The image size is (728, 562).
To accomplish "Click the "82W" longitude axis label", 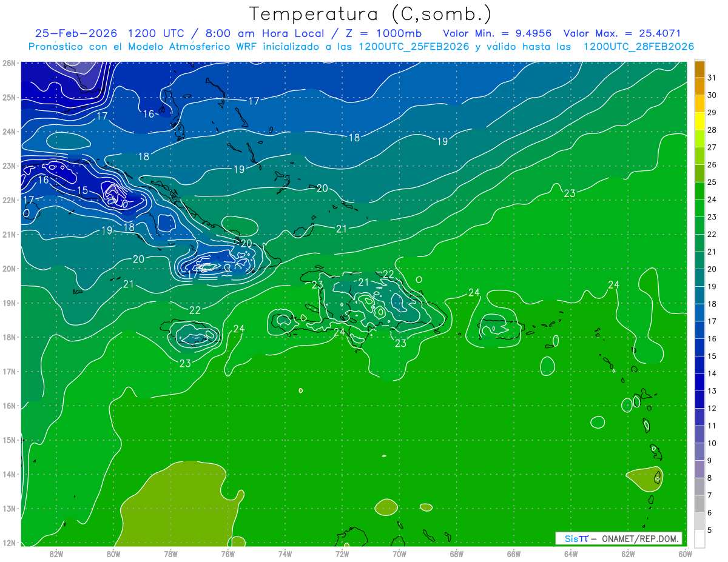I will (x=56, y=553).
